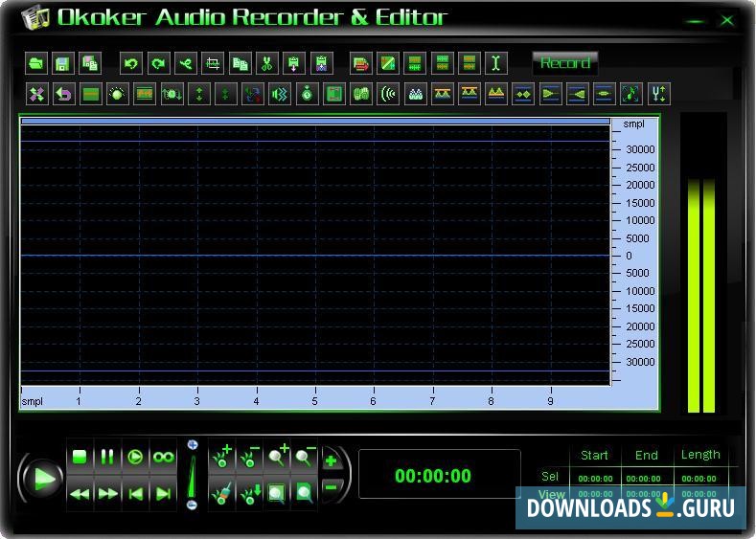The width and height of the screenshot is (756, 539).
Task: Click the Sel End time field
Action: click(643, 479)
